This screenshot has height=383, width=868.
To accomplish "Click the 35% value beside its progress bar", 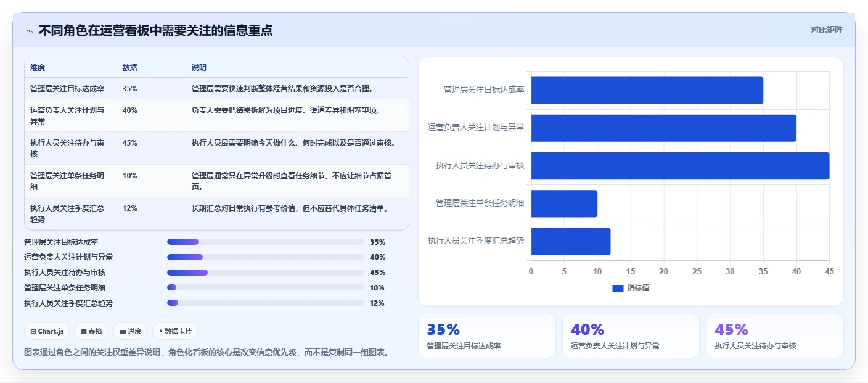I will (x=377, y=242).
